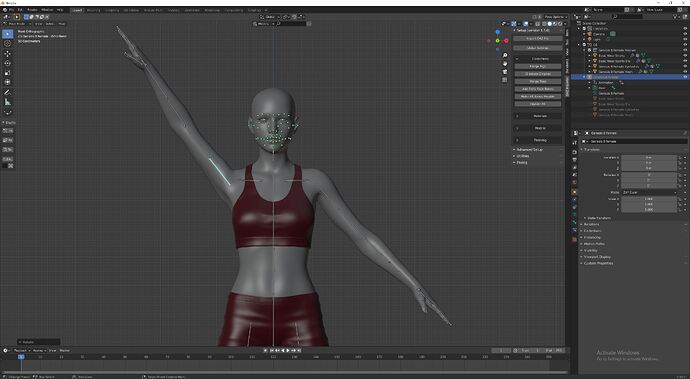Toggle Collection visibility eye in outliner
The height and width of the screenshot is (379, 690).
click(x=685, y=29)
